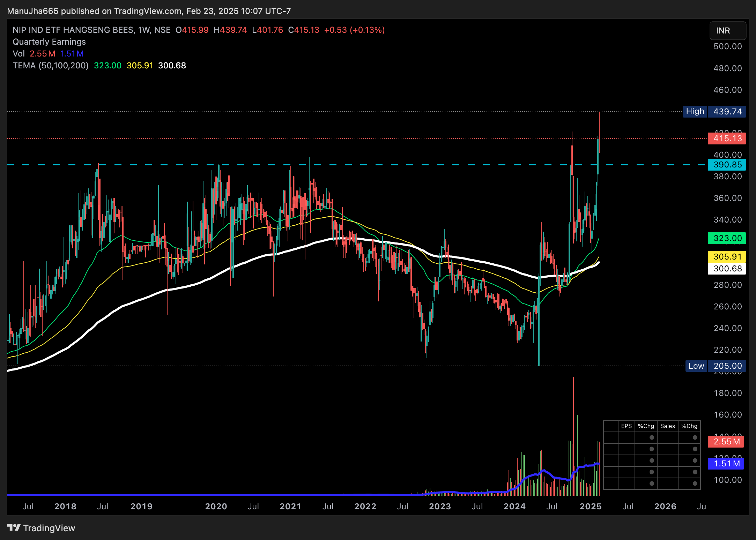Click the yellow TEMA value 305.91 in legend
Image resolution: width=756 pixels, height=540 pixels.
tap(140, 66)
